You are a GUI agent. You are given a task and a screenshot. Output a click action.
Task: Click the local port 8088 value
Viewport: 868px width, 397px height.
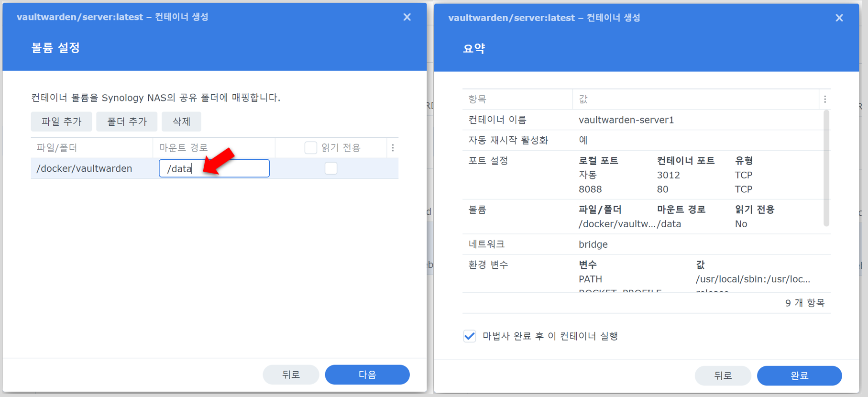590,189
